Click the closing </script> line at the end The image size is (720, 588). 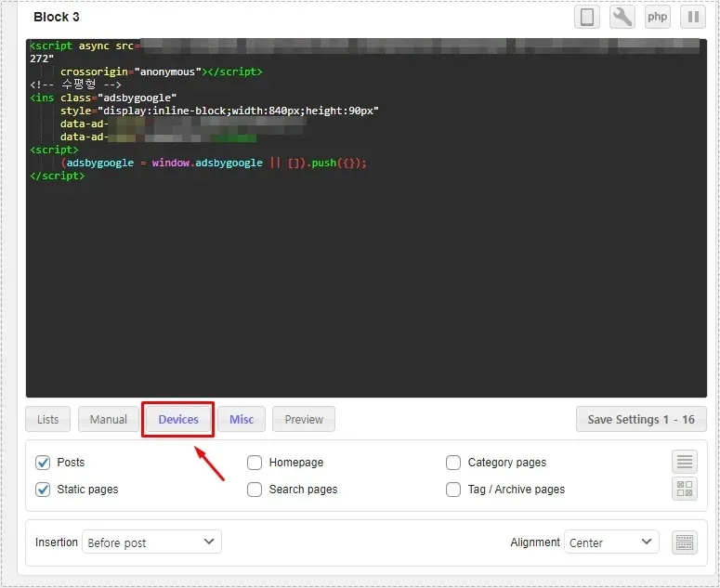[58, 176]
